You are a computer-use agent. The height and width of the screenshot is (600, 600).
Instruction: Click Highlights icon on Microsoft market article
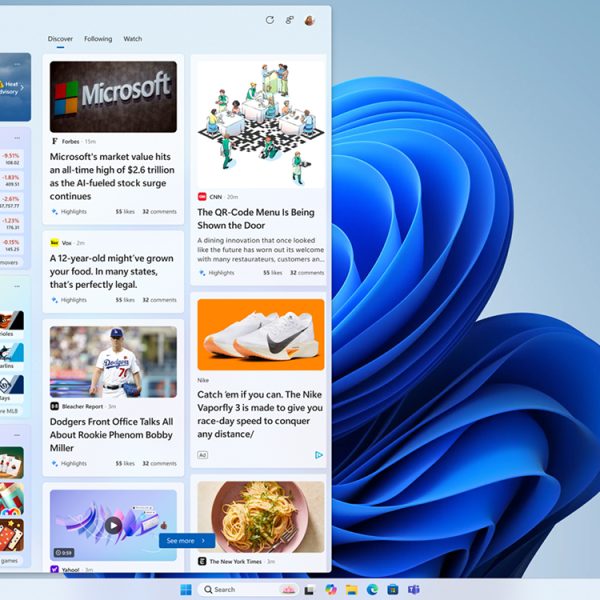pyautogui.click(x=54, y=212)
